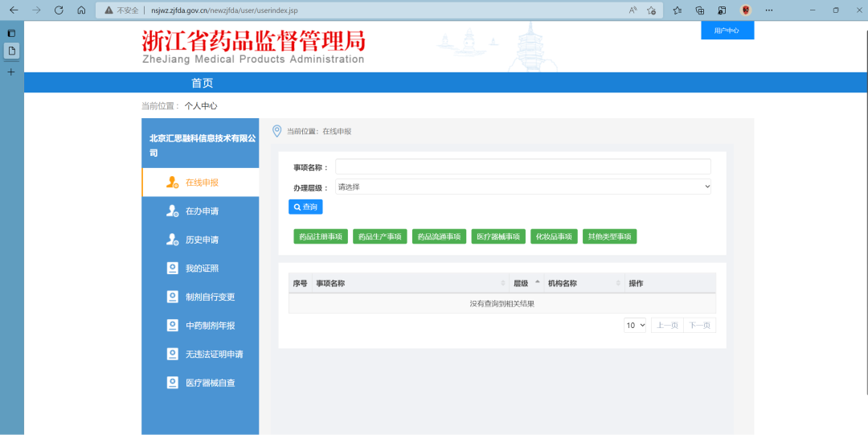
Task: Click the 下一页 pagination button
Action: pos(699,326)
